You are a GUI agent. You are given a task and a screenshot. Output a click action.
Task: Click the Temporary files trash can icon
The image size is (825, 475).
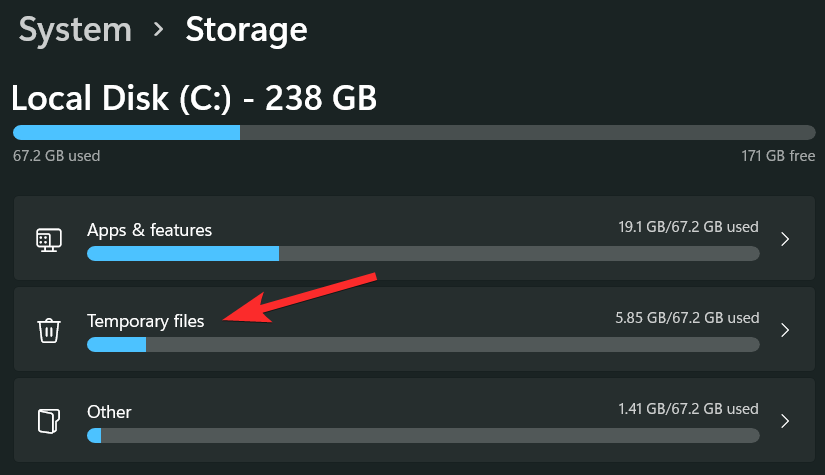point(49,330)
